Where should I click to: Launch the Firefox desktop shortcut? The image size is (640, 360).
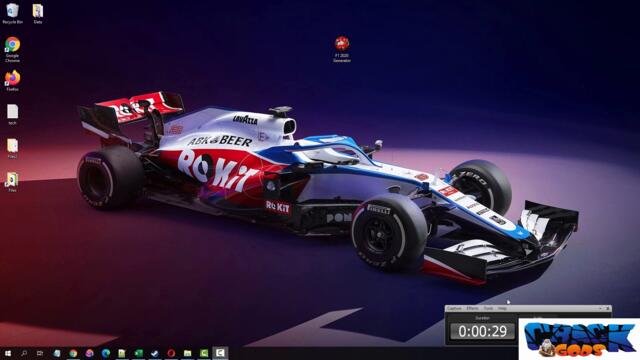[x=12, y=80]
